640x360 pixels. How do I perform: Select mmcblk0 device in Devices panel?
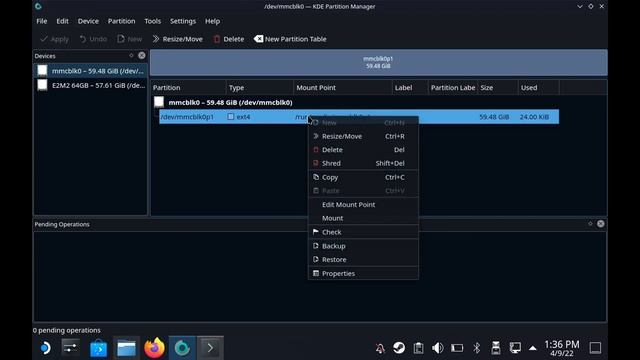coord(90,71)
